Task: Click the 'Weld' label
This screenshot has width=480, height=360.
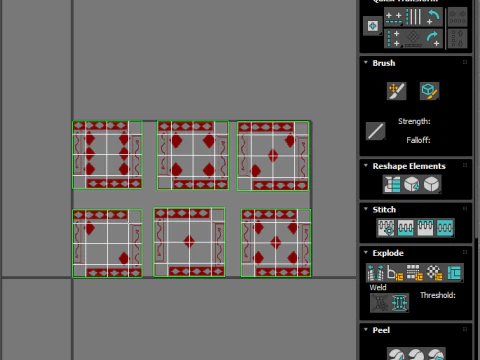Action: 378,287
